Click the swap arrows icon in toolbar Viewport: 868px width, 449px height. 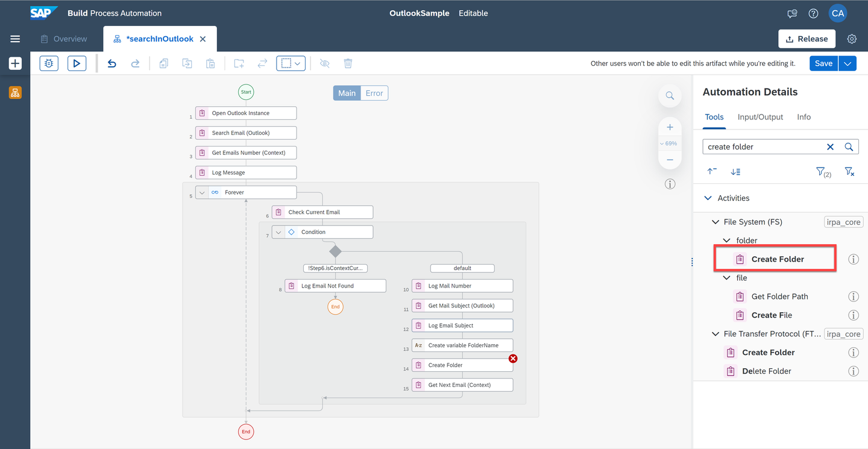[x=262, y=63]
